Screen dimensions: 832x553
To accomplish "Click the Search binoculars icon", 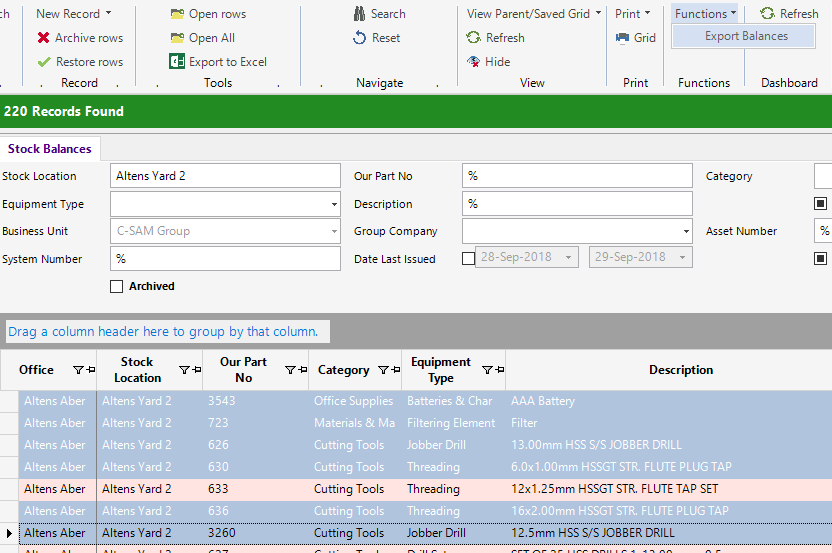I will coord(360,14).
